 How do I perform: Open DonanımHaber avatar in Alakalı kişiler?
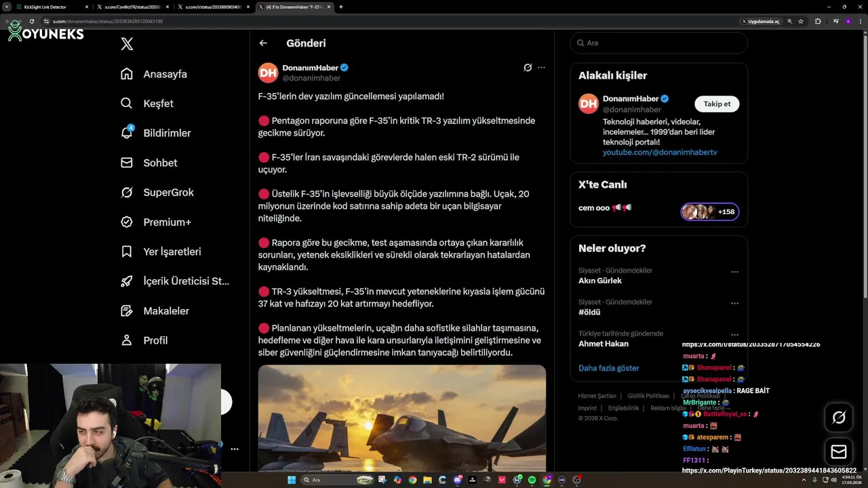(x=589, y=104)
